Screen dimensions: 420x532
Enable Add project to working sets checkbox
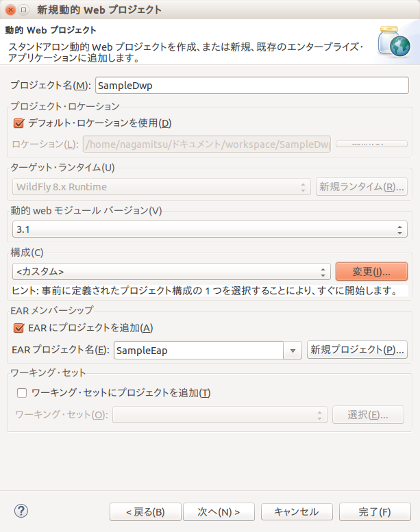(22, 393)
